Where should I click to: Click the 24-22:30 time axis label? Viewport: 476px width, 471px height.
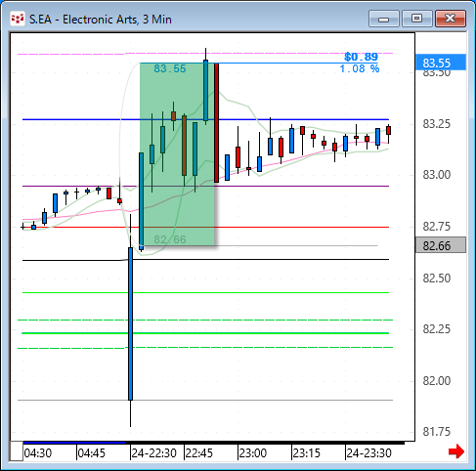tap(153, 453)
